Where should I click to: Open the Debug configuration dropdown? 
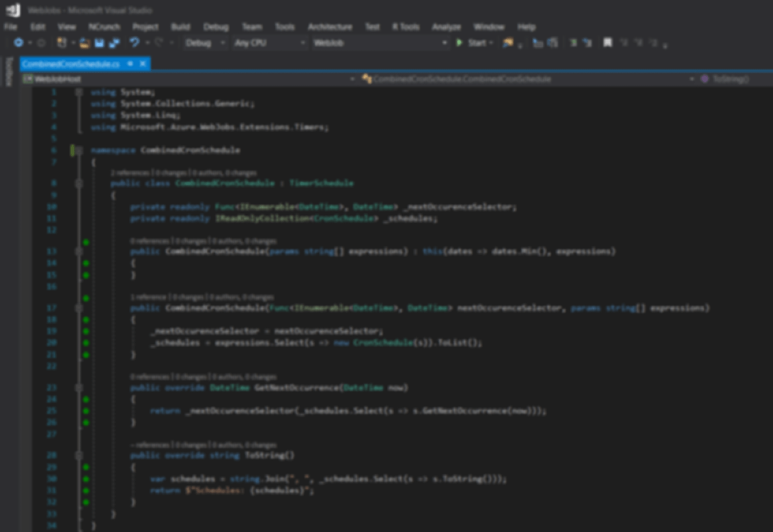pos(205,43)
